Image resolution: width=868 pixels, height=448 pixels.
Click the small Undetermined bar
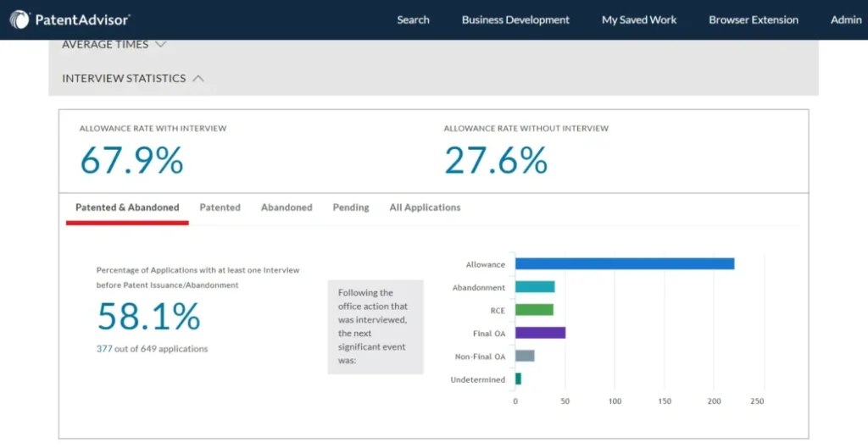[518, 379]
